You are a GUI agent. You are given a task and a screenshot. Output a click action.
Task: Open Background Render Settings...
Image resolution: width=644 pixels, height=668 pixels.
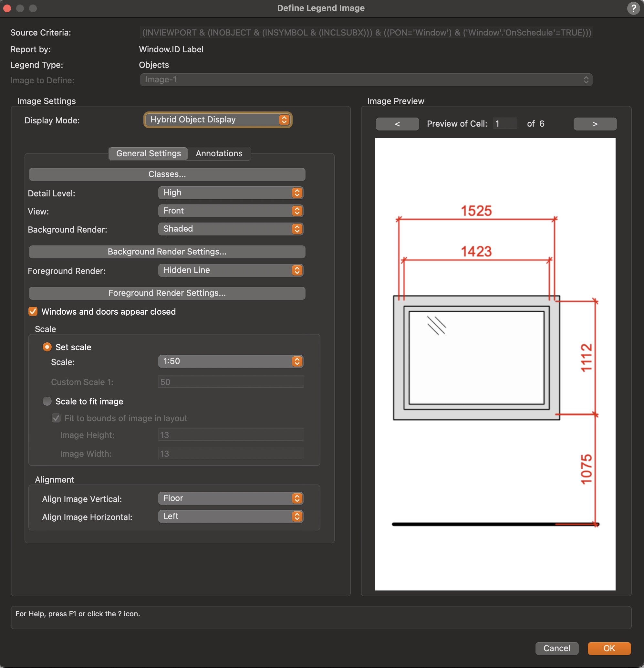pyautogui.click(x=167, y=252)
